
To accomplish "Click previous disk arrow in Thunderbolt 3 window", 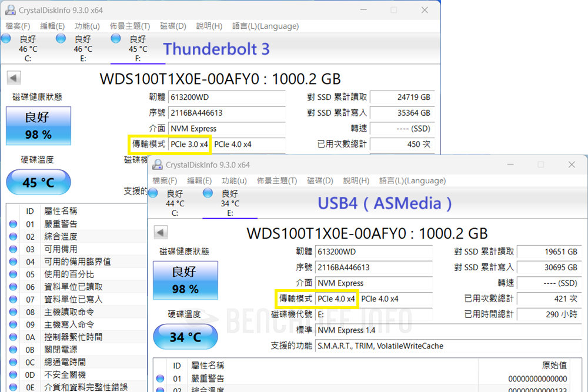I will [x=14, y=78].
